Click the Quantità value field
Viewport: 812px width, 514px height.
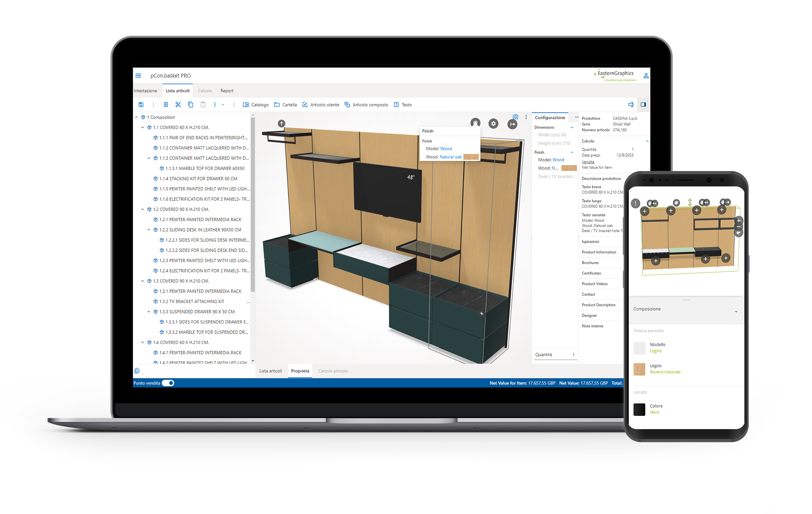tap(555, 355)
